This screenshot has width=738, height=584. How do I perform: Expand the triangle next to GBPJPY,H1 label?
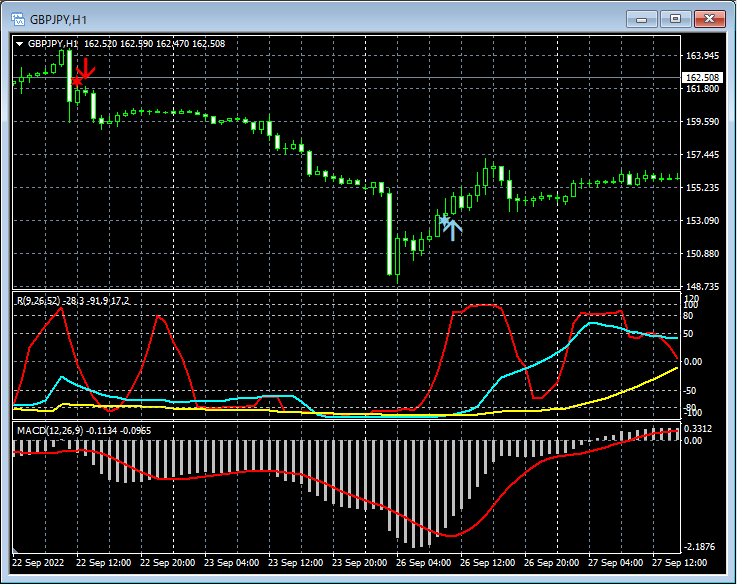[20, 44]
